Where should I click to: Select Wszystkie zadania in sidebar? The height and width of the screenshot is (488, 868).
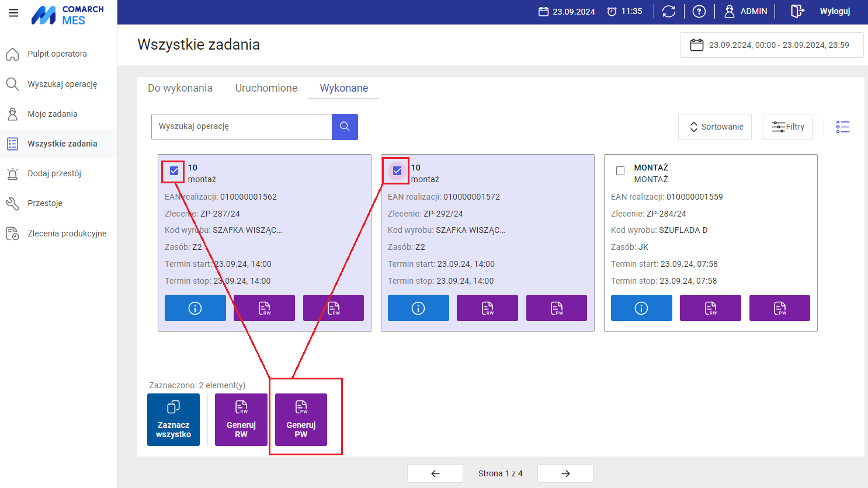(x=58, y=144)
